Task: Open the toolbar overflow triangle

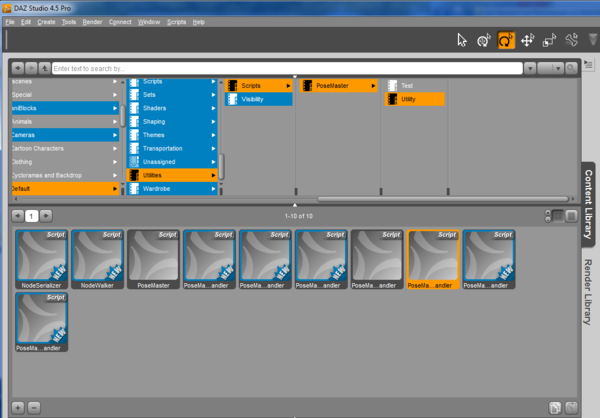Action: pyautogui.click(x=593, y=39)
